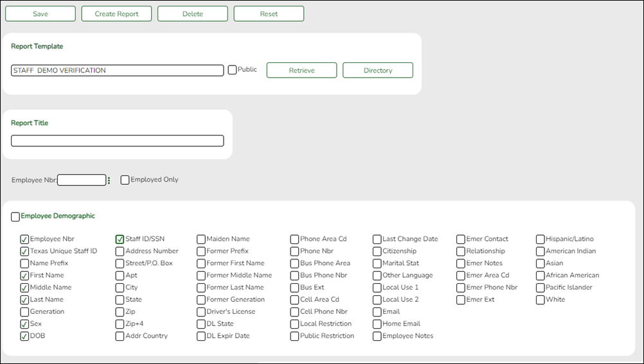644x364 pixels.
Task: Uncheck the DOB checkbox
Action: (x=24, y=336)
